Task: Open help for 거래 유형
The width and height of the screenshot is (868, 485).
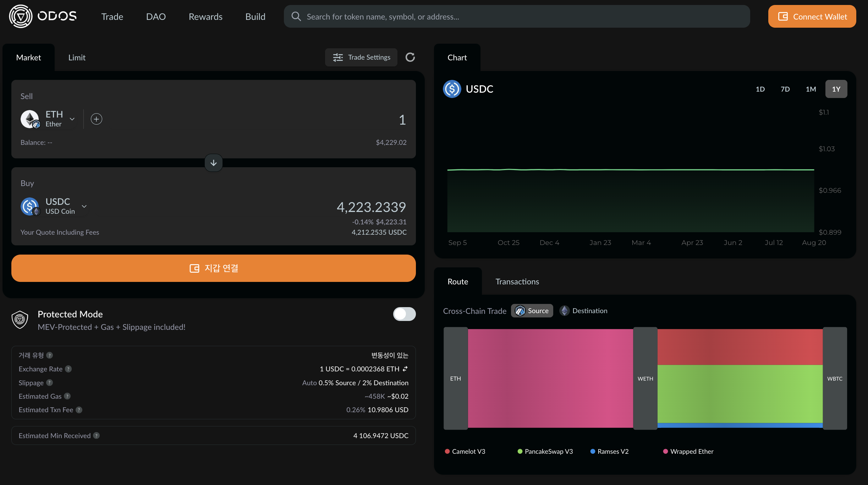Action: pos(50,355)
